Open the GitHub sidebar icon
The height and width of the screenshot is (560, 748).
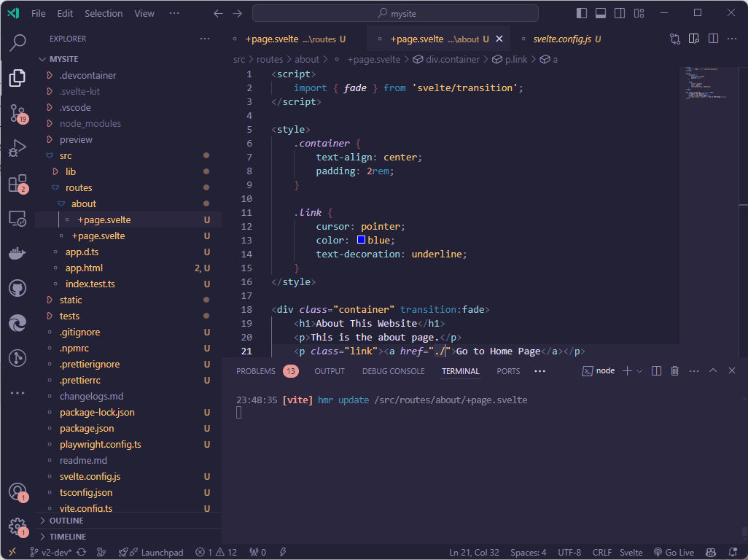(17, 289)
